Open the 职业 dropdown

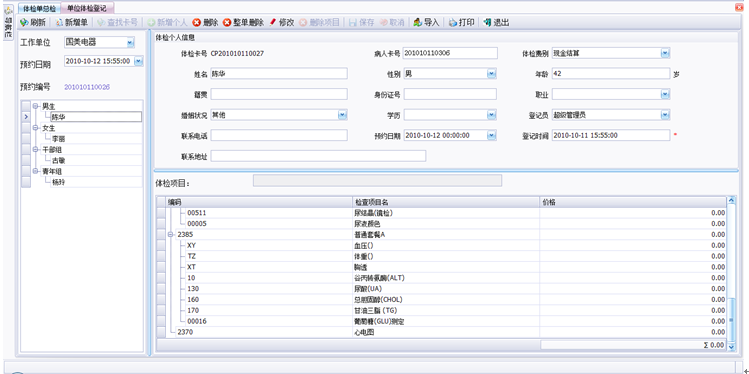pyautogui.click(x=665, y=94)
